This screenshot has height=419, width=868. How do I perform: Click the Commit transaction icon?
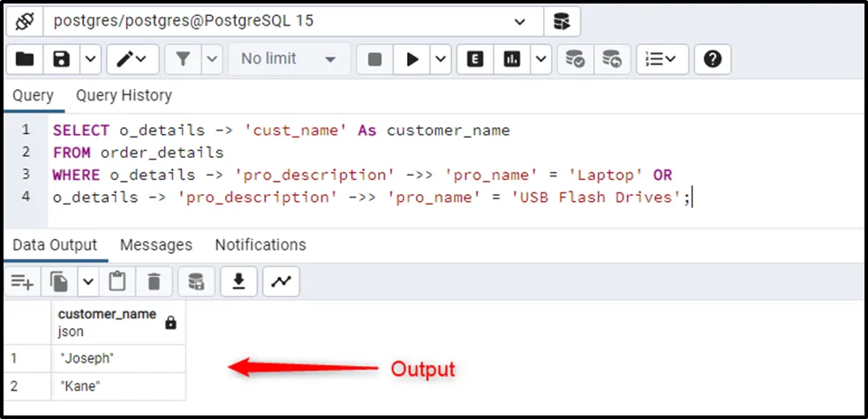click(575, 59)
